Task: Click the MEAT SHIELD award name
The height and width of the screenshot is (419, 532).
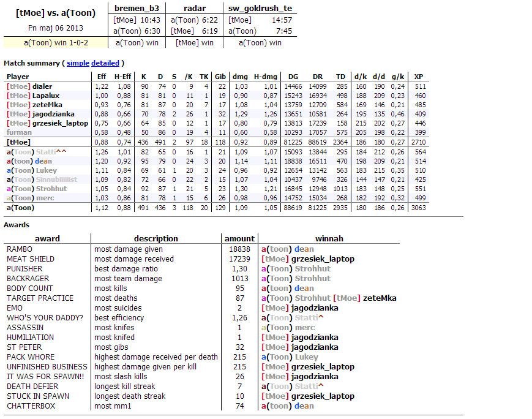Action: 30,259
